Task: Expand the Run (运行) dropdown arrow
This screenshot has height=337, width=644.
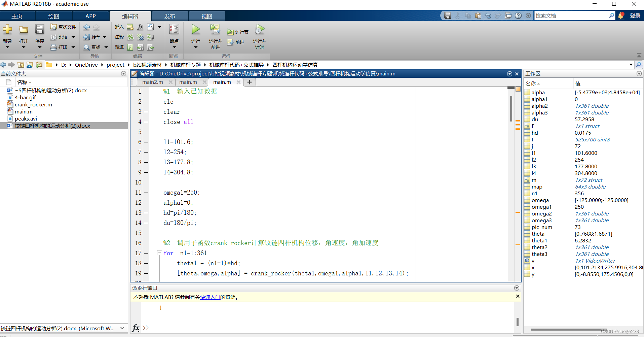Action: 196,47
